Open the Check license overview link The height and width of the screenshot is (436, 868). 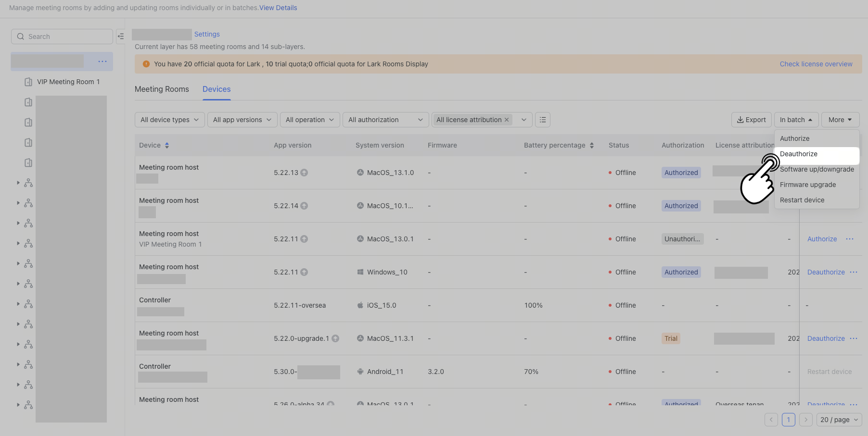[x=816, y=63]
